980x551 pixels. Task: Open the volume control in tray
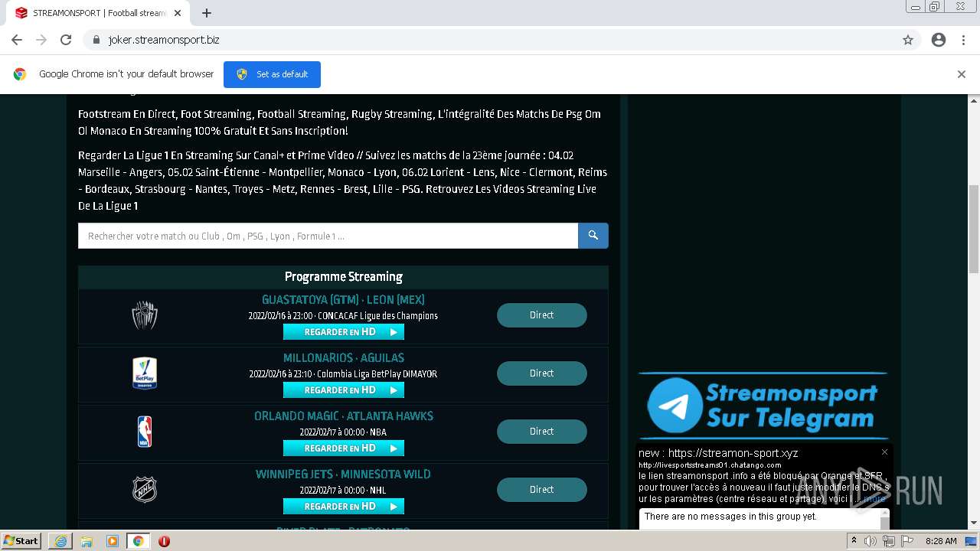pyautogui.click(x=871, y=541)
